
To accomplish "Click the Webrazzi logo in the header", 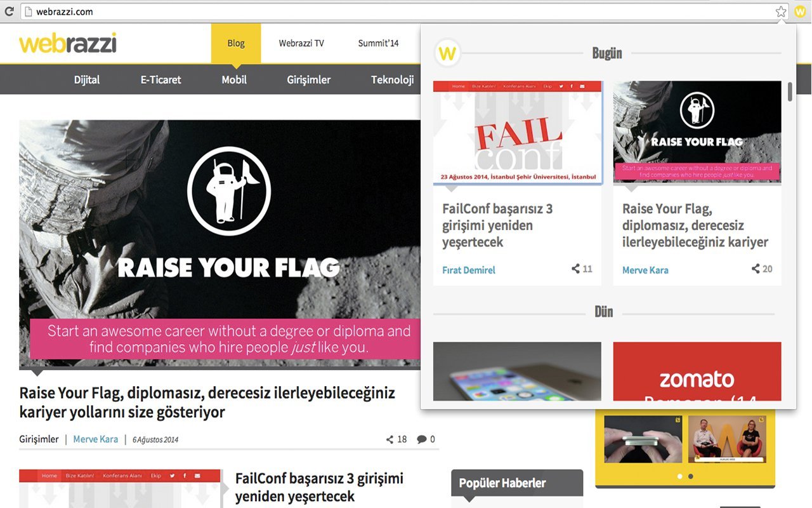I will 68,43.
